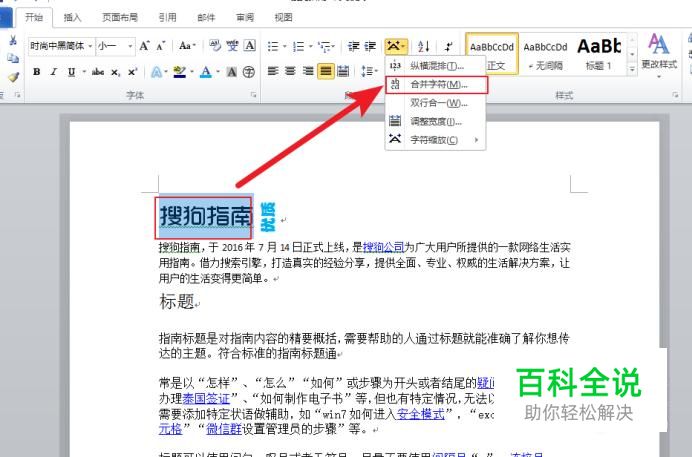Apply character border boxed A icon
The image size is (692, 457).
point(249,46)
